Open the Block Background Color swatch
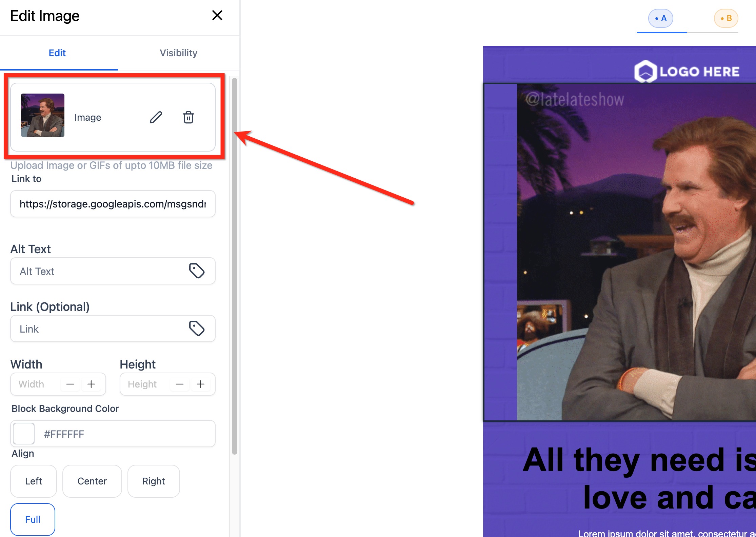Image resolution: width=756 pixels, height=537 pixels. tap(24, 434)
